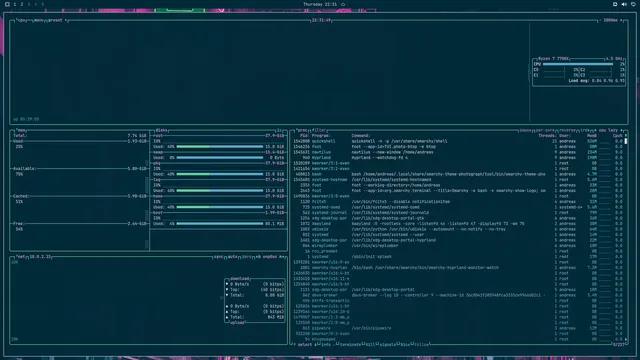
Task: Select the khugepaged process row
Action: click(458, 339)
